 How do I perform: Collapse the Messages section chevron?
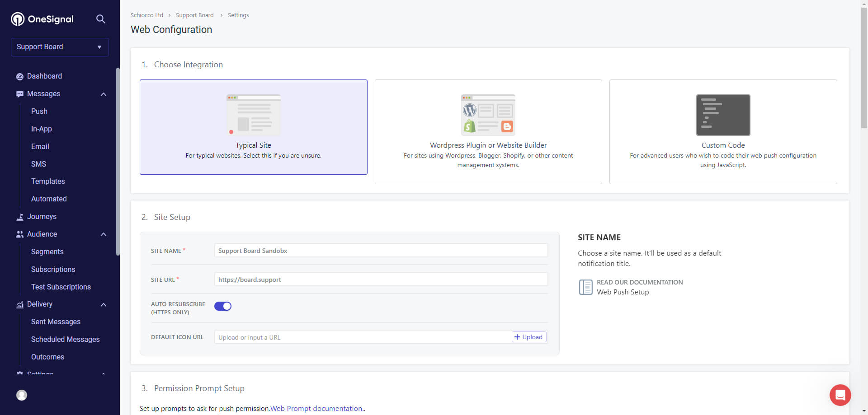tap(104, 94)
